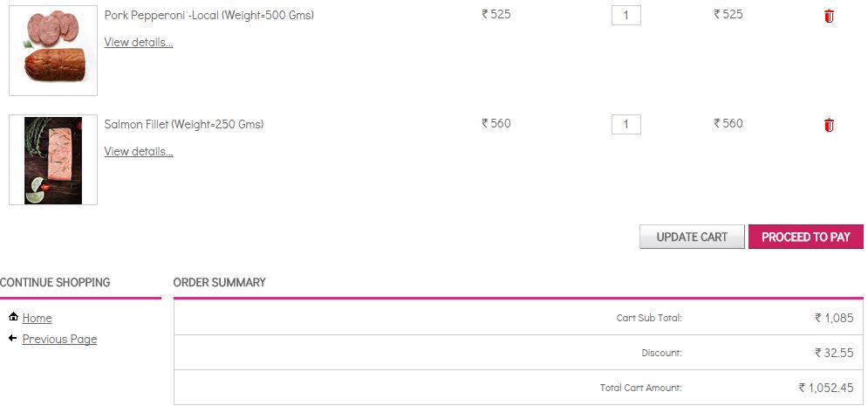The image size is (868, 406).
Task: Proceed to Pay for the order
Action: click(805, 237)
